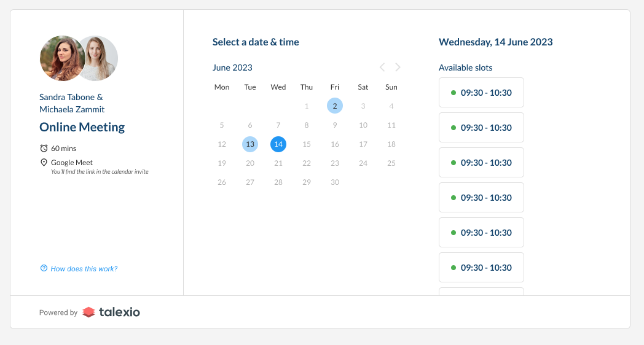This screenshot has height=345, width=644.
Task: Click Sandra Tabone's profile photo
Action: (62, 58)
